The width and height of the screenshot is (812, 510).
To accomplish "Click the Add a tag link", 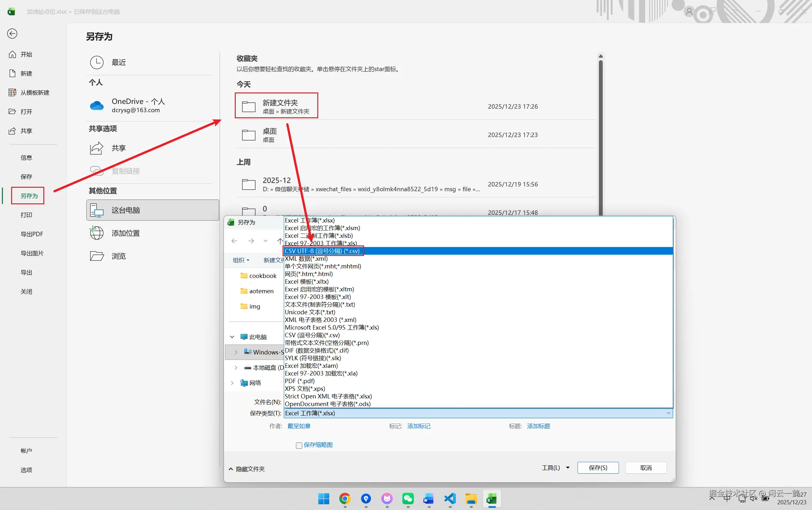I will (x=419, y=426).
